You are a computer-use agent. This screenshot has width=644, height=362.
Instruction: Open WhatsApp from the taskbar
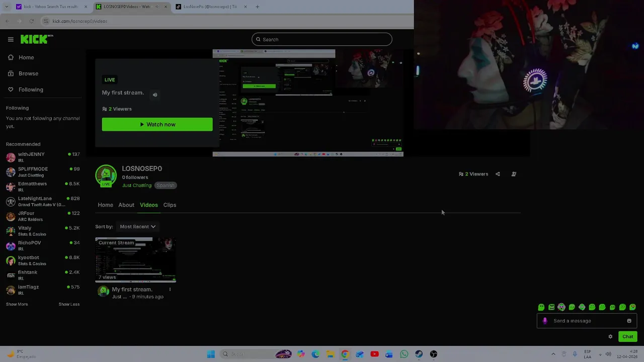point(404,354)
